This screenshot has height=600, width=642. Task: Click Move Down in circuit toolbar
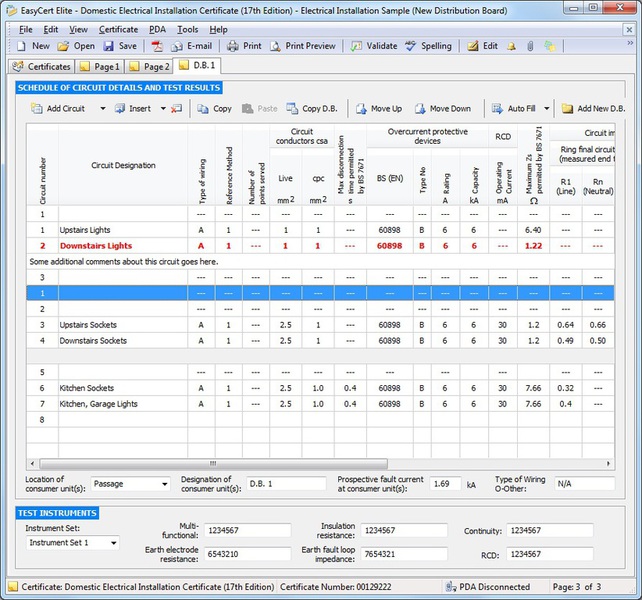(x=440, y=108)
